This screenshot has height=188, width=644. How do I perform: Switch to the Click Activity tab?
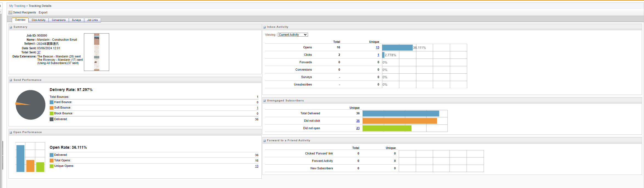pyautogui.click(x=38, y=20)
